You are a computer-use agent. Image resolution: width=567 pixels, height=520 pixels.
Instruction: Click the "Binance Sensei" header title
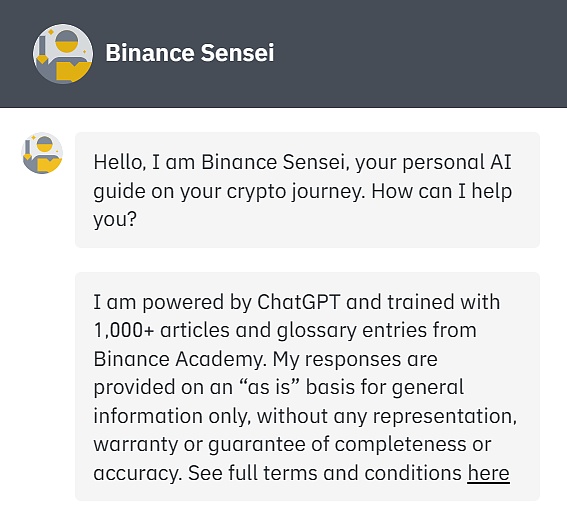[190, 53]
